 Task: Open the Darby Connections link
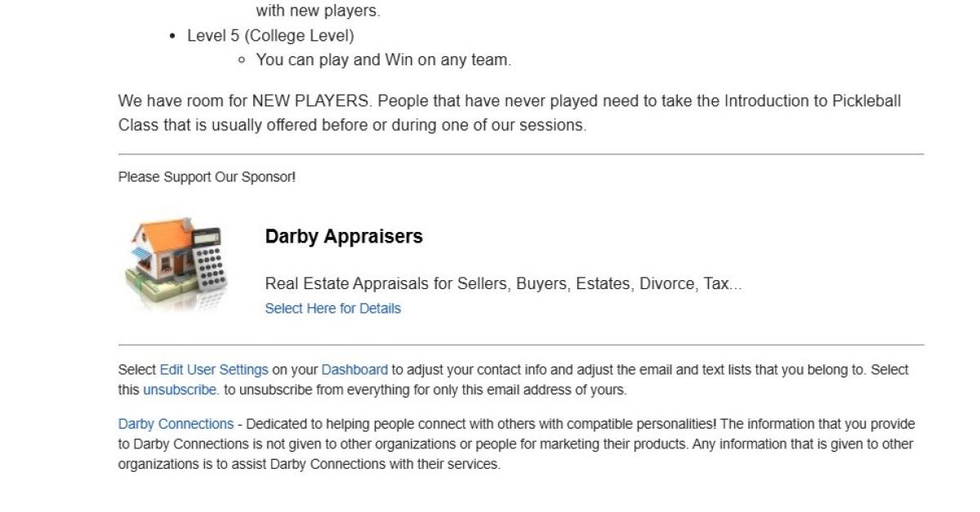[x=176, y=424]
